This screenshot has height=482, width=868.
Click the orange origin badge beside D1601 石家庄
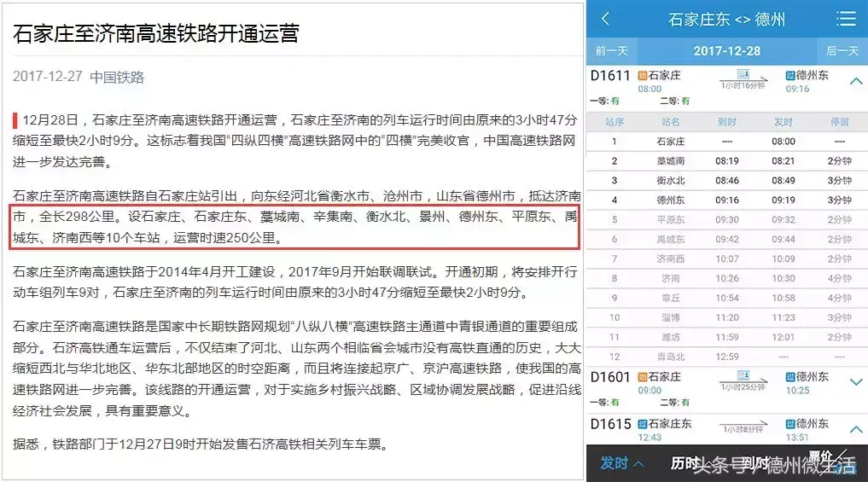pos(643,377)
